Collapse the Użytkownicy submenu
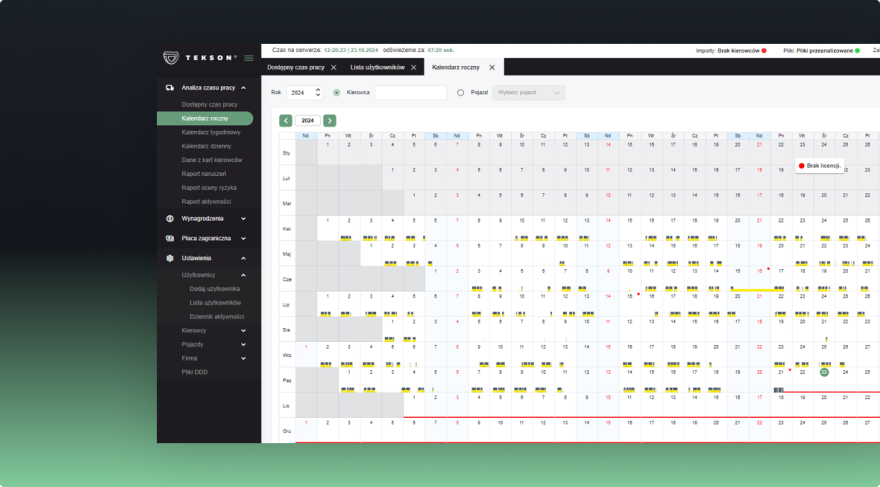This screenshot has width=880, height=487. pyautogui.click(x=243, y=274)
